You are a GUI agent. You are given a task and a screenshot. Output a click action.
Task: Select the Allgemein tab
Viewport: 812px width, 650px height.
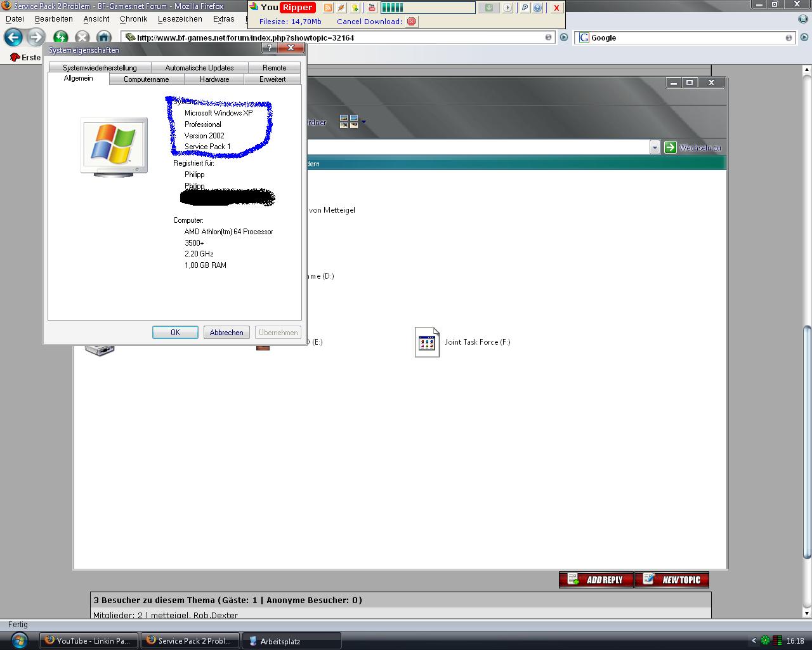79,78
